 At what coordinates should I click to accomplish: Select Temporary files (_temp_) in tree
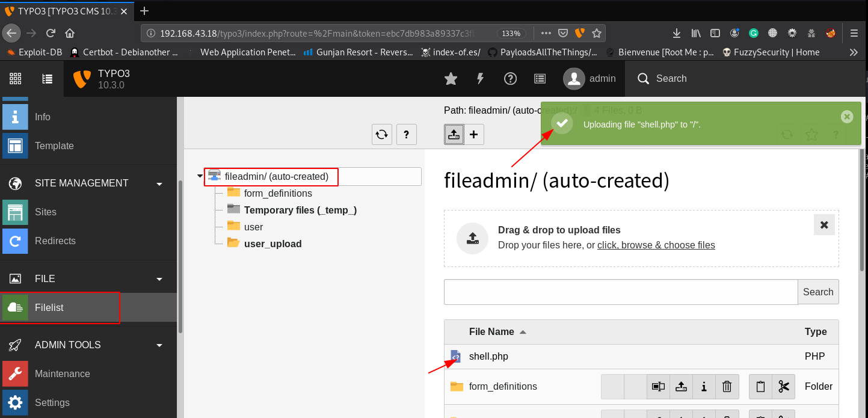coord(300,211)
